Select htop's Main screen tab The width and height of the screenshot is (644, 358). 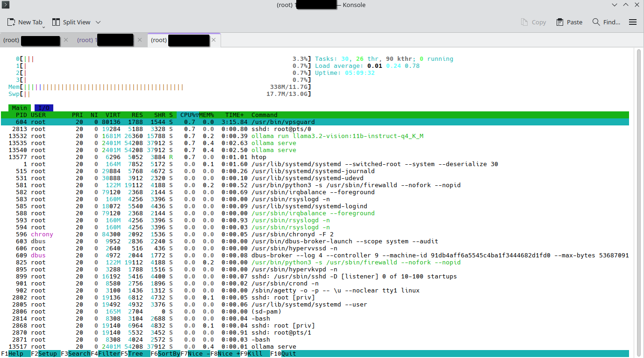point(20,108)
